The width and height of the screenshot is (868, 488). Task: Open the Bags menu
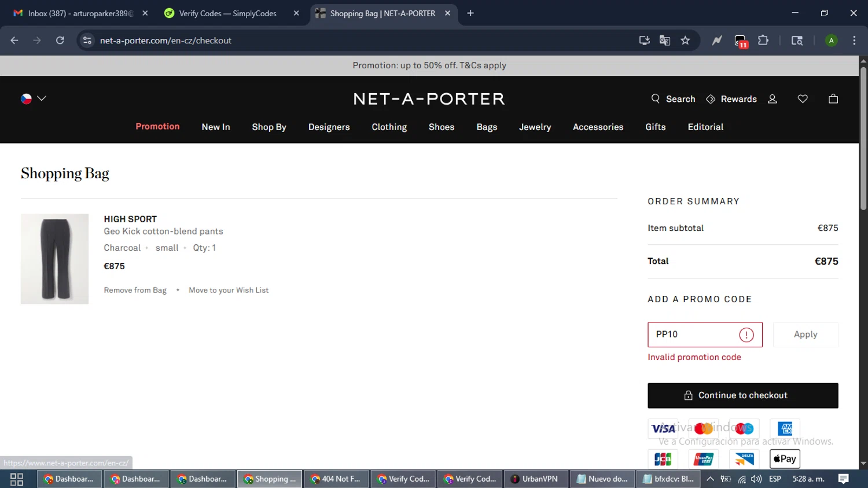coord(487,127)
